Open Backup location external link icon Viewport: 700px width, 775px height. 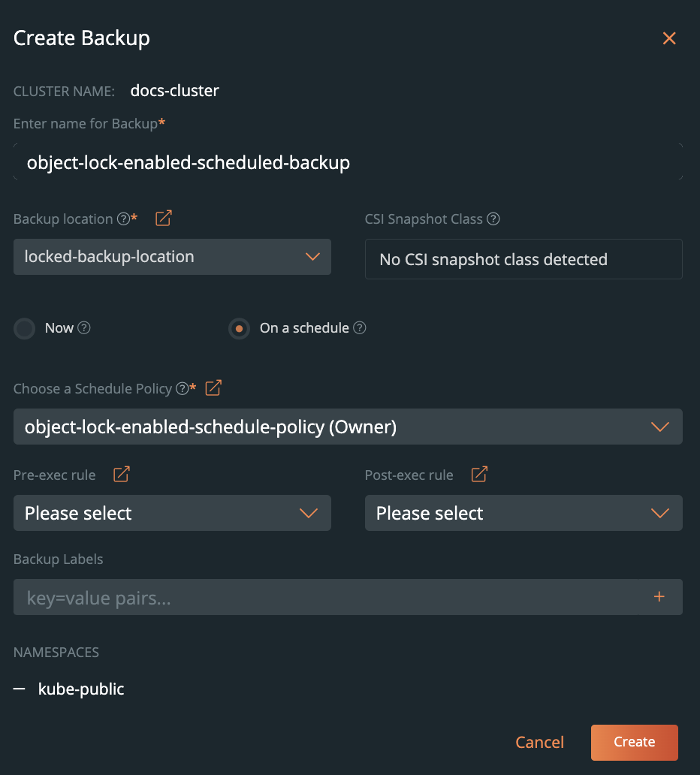[164, 219]
